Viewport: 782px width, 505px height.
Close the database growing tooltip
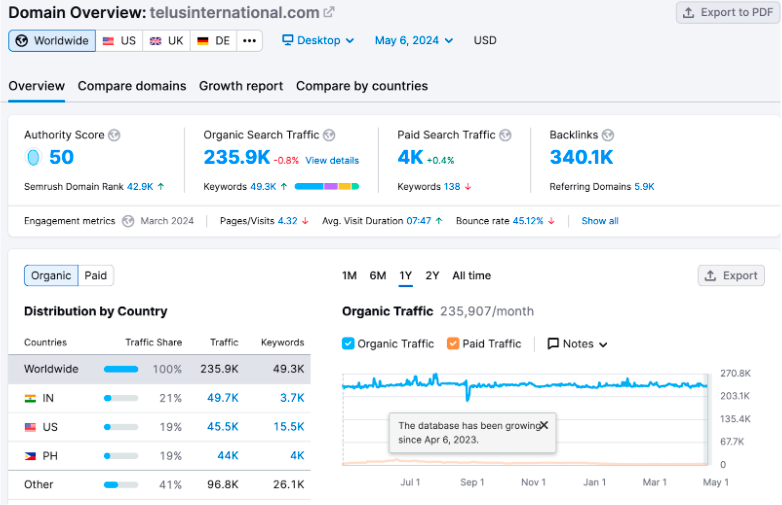coord(544,425)
